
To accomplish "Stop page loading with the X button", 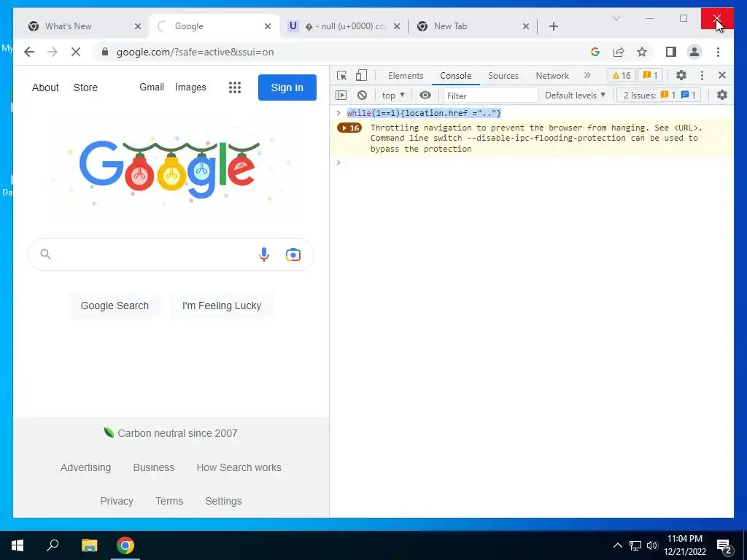I will click(76, 52).
